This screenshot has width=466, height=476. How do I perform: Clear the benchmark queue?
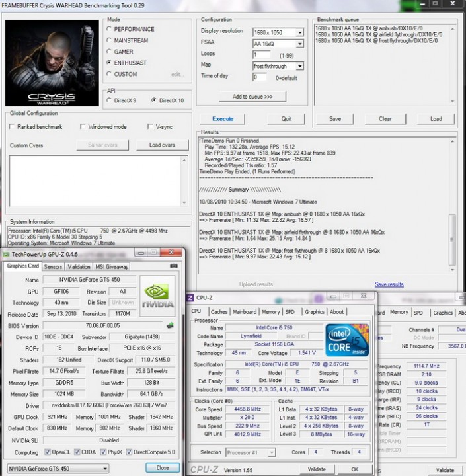coord(385,119)
